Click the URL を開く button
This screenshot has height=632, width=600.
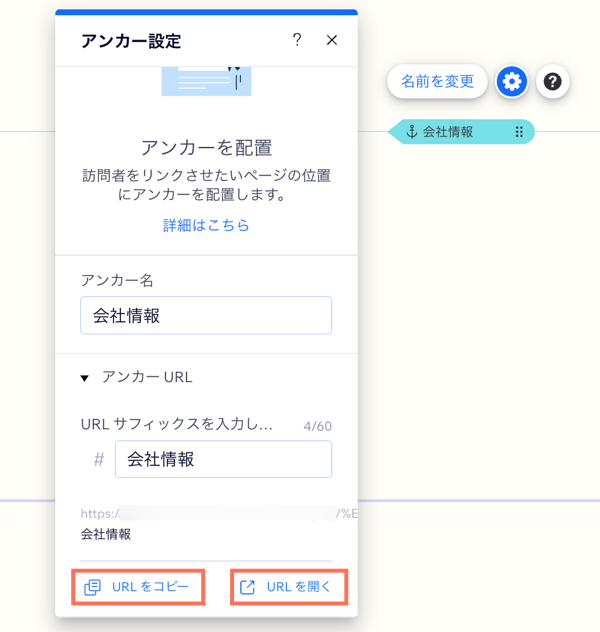pos(289,587)
